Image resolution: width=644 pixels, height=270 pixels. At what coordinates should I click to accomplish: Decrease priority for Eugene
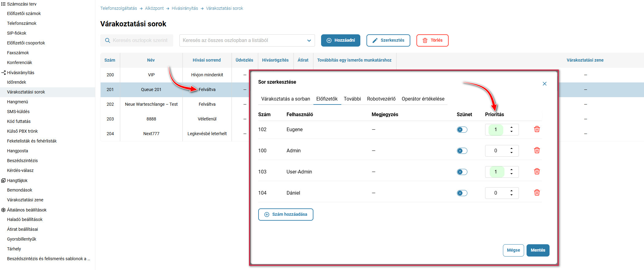[x=512, y=132]
